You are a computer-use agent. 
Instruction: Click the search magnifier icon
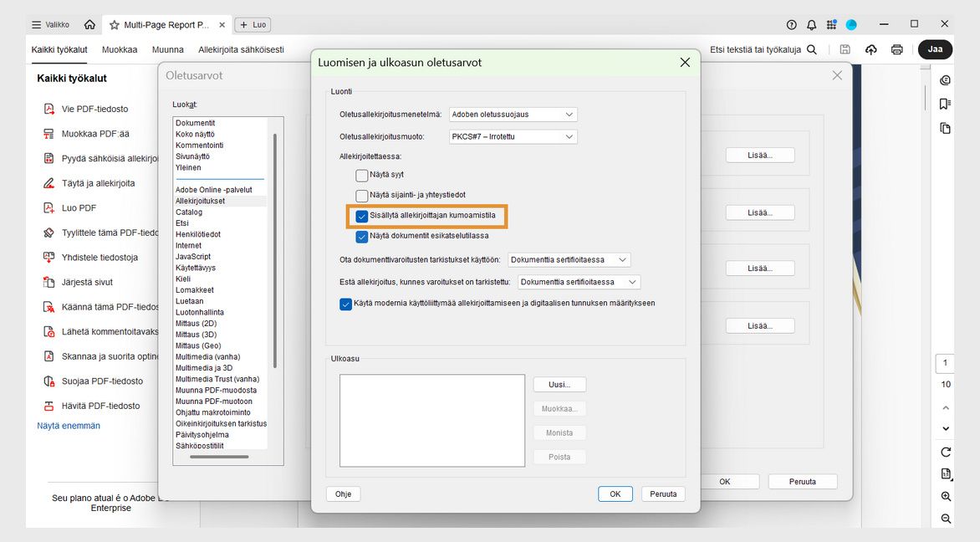point(812,49)
